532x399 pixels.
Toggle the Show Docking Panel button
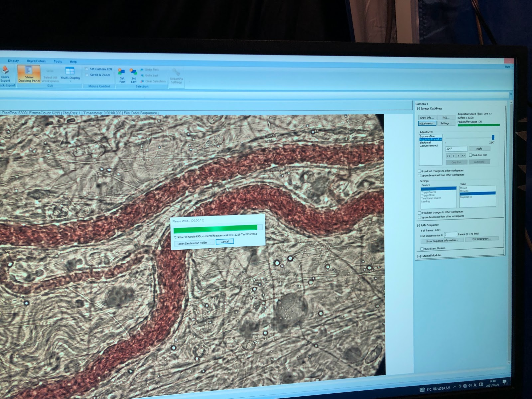click(29, 73)
